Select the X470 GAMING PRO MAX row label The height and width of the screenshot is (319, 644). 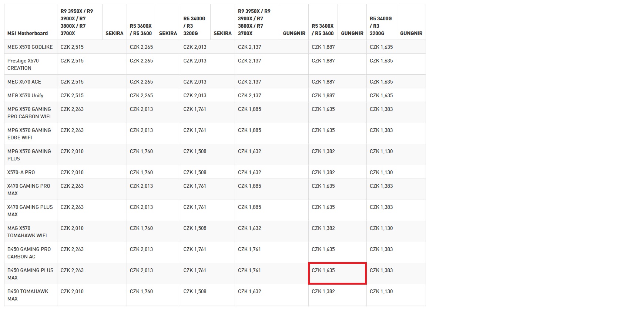click(x=28, y=190)
